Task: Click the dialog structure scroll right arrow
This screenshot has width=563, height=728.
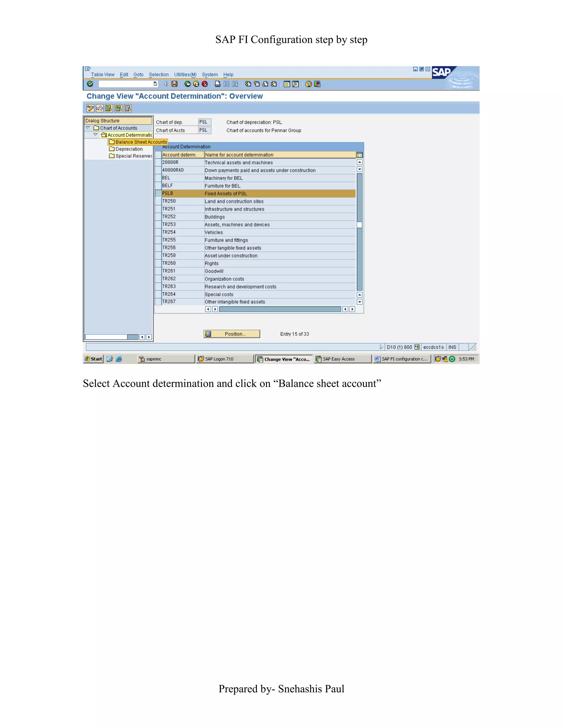Action: [x=149, y=337]
